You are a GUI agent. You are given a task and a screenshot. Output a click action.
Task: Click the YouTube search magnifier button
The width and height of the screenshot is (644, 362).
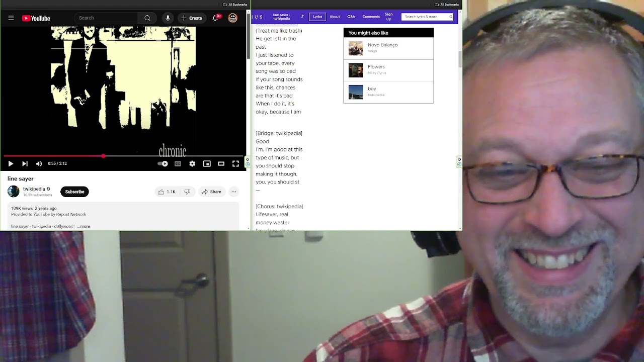[x=147, y=18]
